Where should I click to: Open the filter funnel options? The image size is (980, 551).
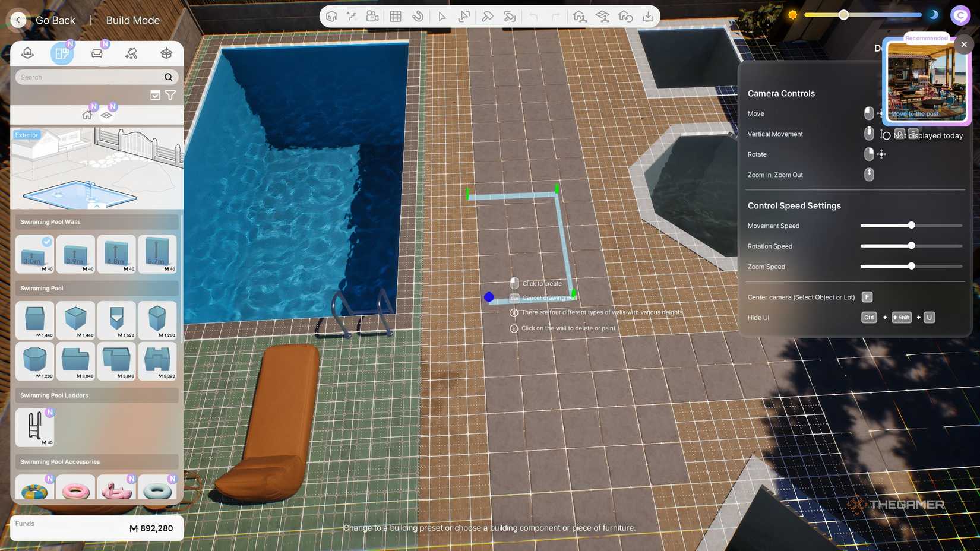pos(170,95)
